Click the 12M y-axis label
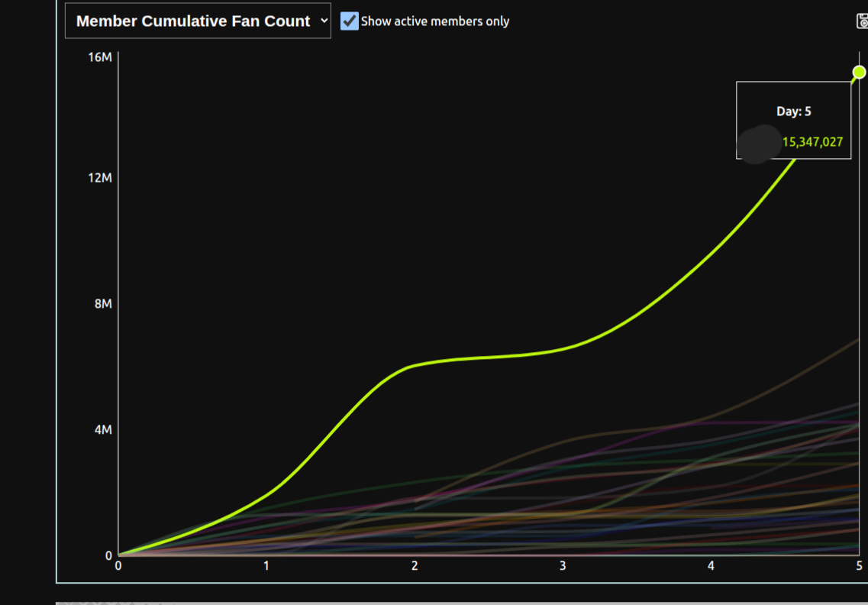 point(100,178)
